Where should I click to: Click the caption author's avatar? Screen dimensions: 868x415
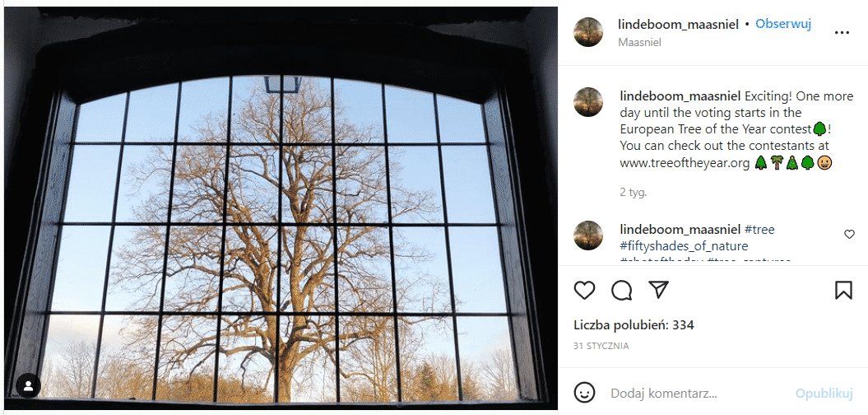pos(588,102)
